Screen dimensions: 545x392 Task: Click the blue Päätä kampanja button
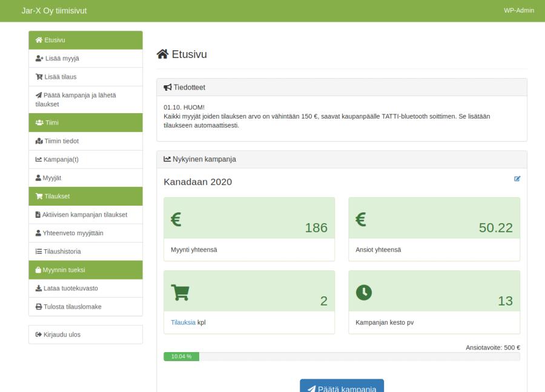[342, 386]
